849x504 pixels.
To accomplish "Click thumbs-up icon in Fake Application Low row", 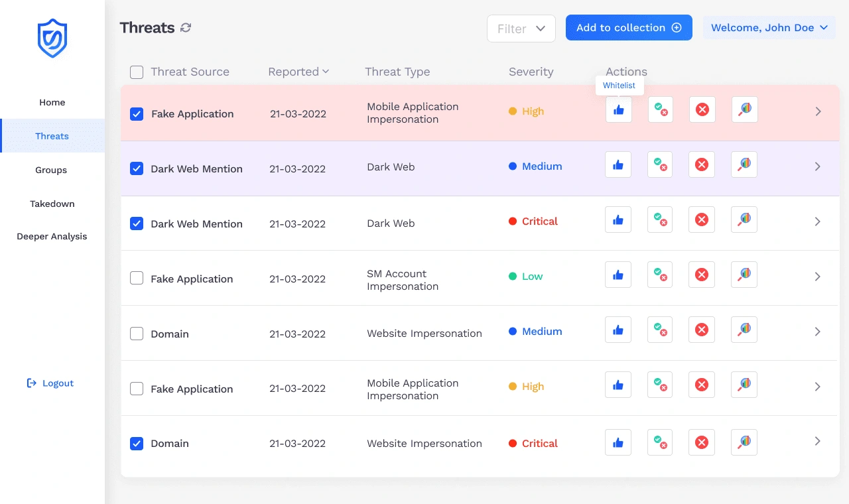I will tap(618, 275).
